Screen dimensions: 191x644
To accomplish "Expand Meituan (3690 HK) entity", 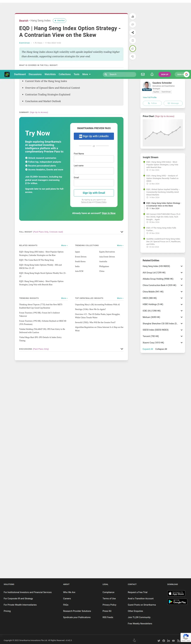I will [181, 317].
